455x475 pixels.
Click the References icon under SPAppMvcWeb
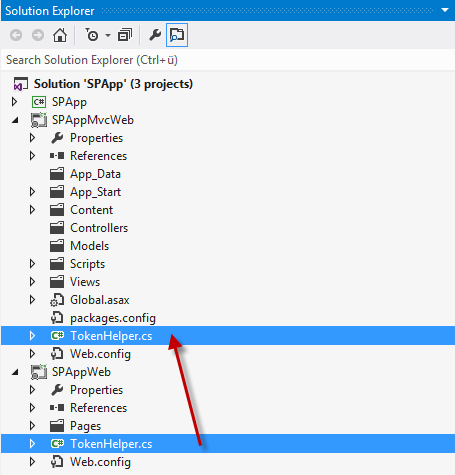click(57, 156)
